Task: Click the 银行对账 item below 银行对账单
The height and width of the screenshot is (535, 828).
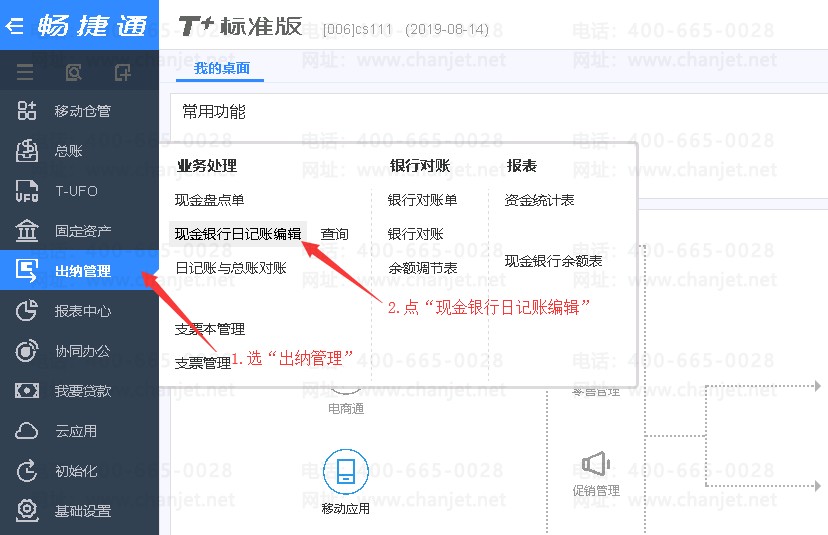Action: point(415,234)
